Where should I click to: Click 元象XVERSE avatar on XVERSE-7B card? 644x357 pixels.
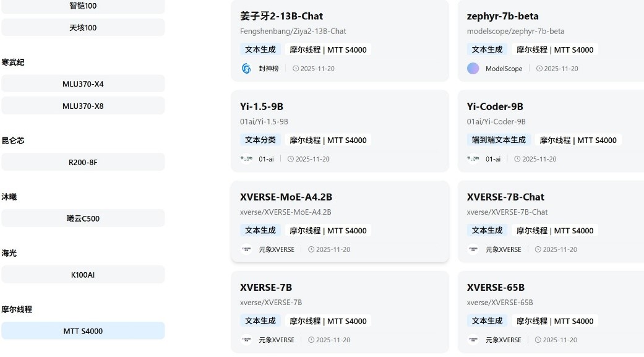click(246, 340)
